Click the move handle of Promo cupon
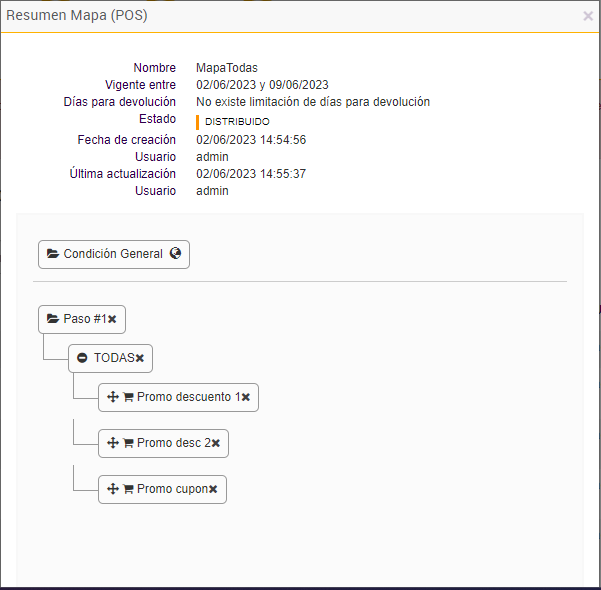 click(113, 489)
